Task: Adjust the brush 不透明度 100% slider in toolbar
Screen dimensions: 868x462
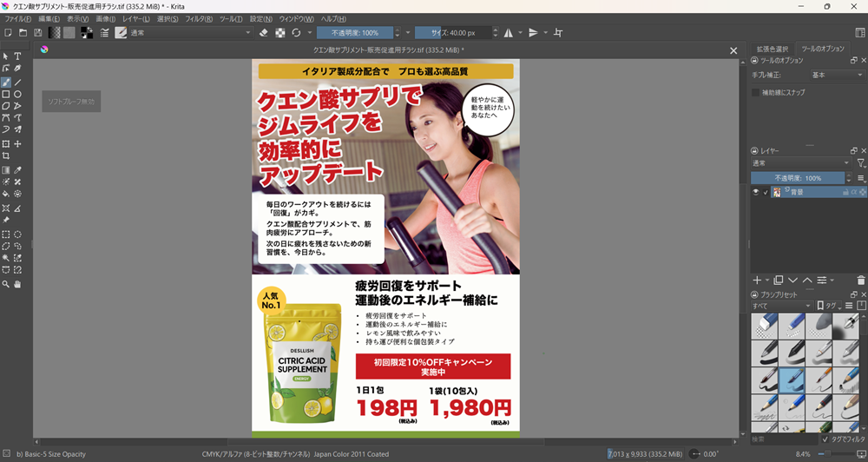Action: point(355,33)
